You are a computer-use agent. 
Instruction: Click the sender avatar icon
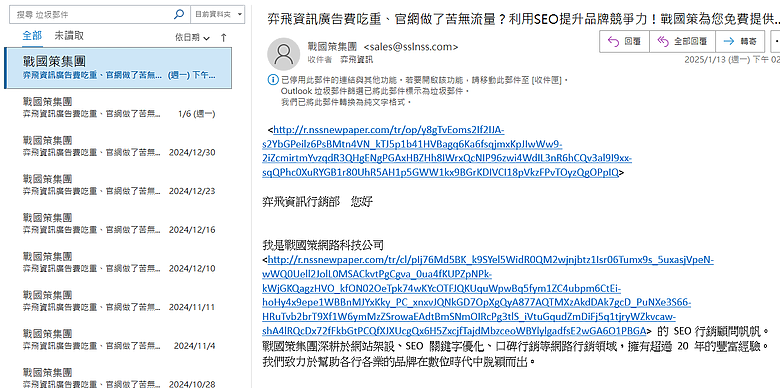284,54
